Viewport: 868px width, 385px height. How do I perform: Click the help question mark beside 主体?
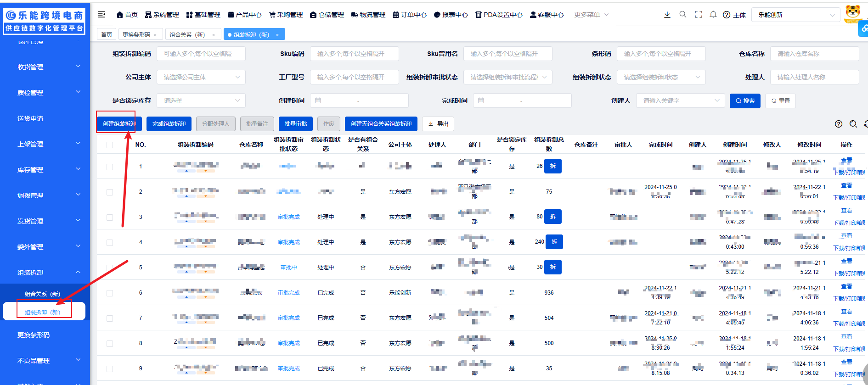tap(727, 15)
